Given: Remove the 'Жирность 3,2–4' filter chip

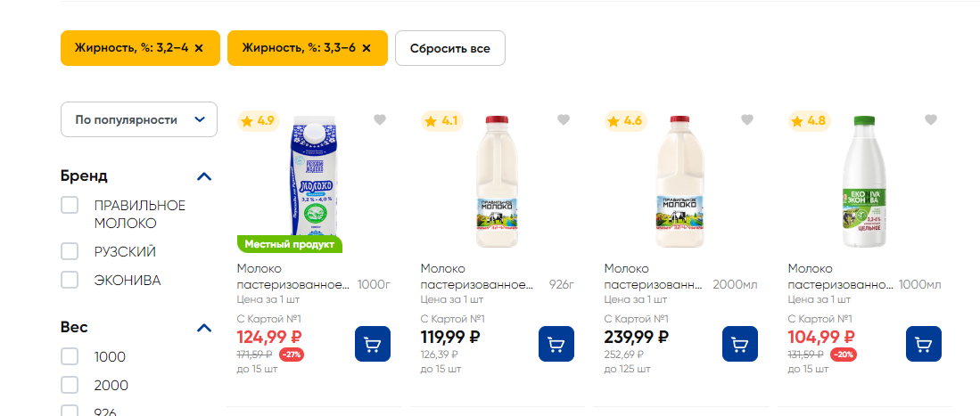Looking at the screenshot, I should pyautogui.click(x=199, y=48).
